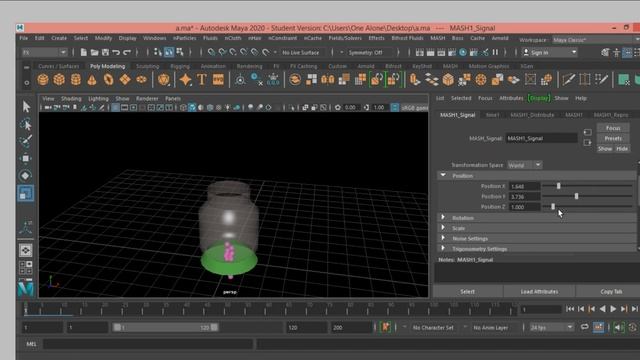Screen dimensions: 640x360
Task: Switch to the MASH1_Distribute attribute tab
Action: point(532,115)
